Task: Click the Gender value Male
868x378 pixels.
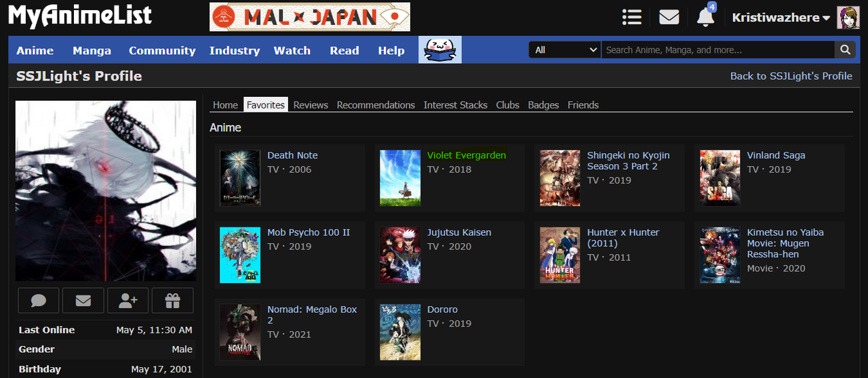Action: [182, 350]
